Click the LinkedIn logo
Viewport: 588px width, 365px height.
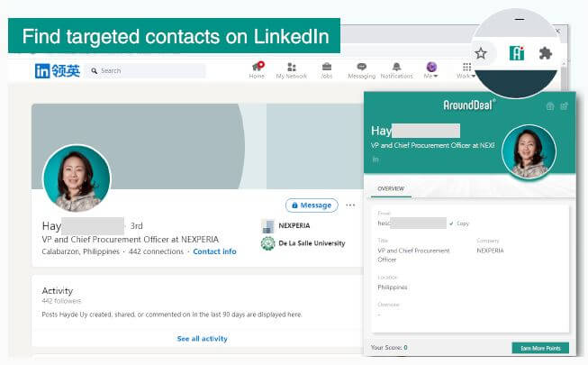pyautogui.click(x=58, y=70)
